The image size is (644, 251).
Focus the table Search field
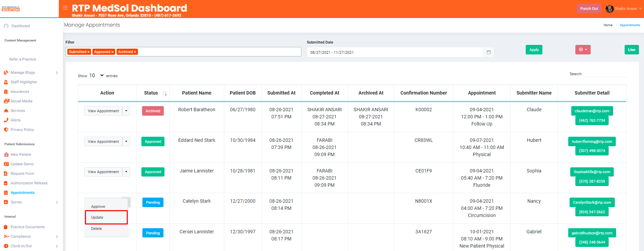click(x=605, y=74)
